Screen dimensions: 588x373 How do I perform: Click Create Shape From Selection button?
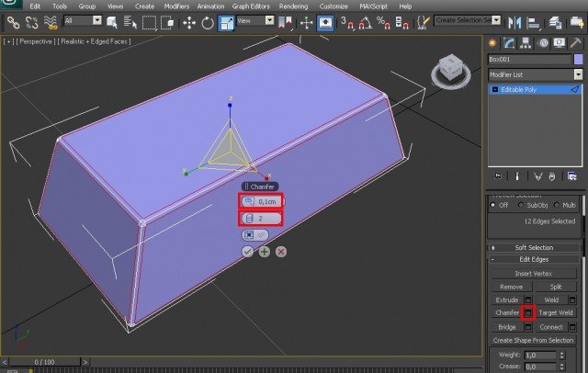pyautogui.click(x=534, y=340)
